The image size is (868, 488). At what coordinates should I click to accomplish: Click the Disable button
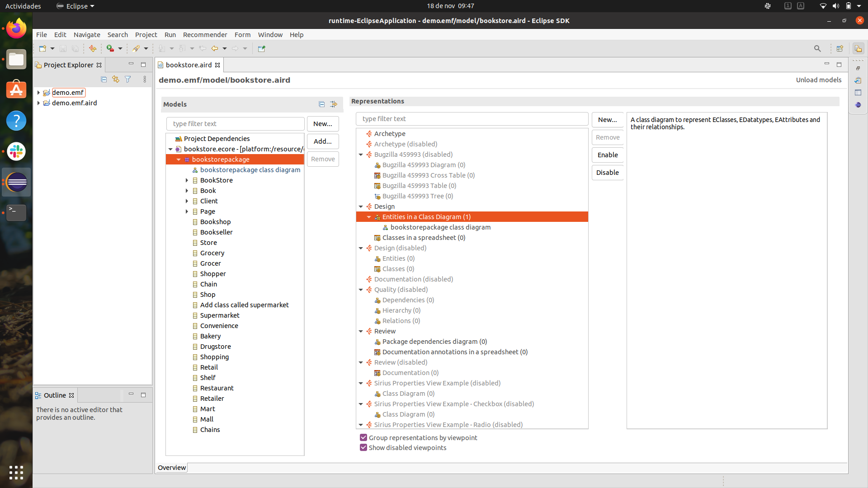[608, 173]
